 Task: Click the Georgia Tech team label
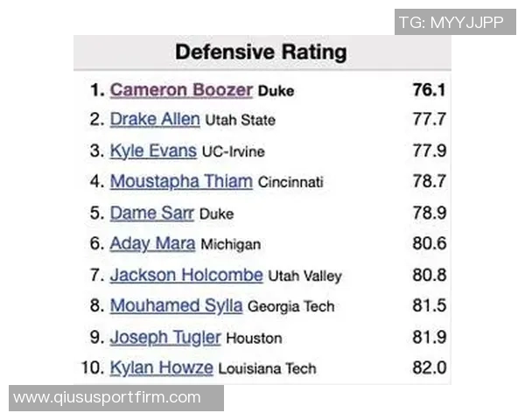tap(291, 307)
